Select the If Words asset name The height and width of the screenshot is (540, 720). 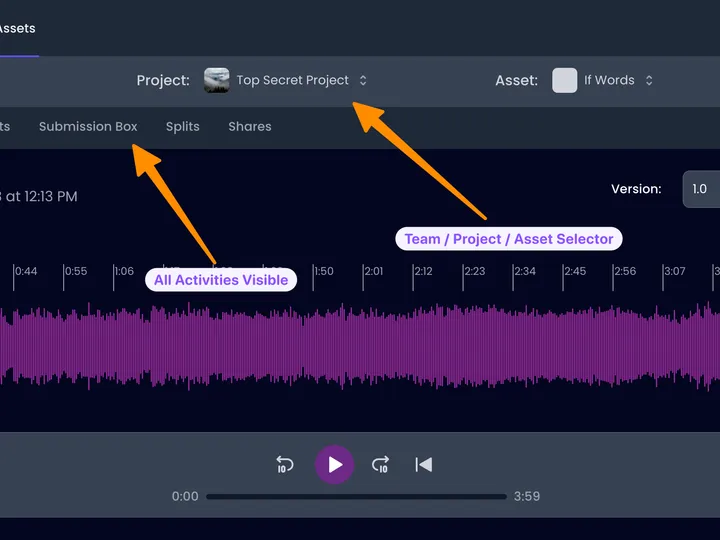tap(609, 80)
